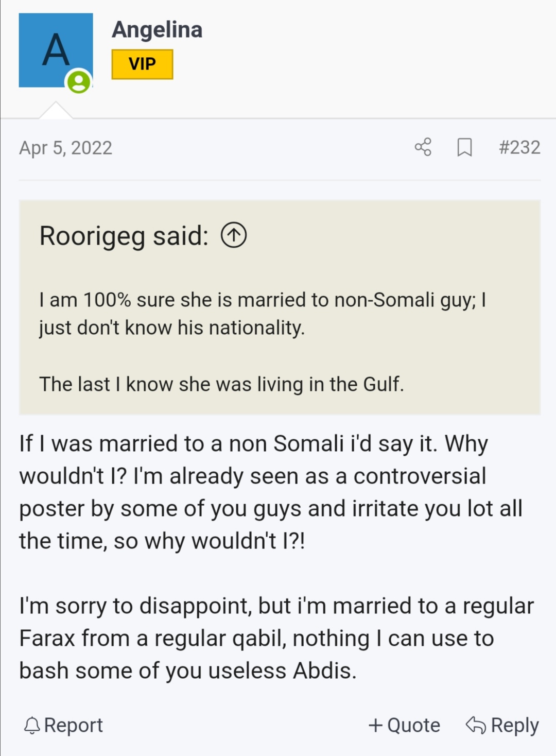Click the online status badge on the avatar
This screenshot has height=756, width=556.
click(x=79, y=81)
